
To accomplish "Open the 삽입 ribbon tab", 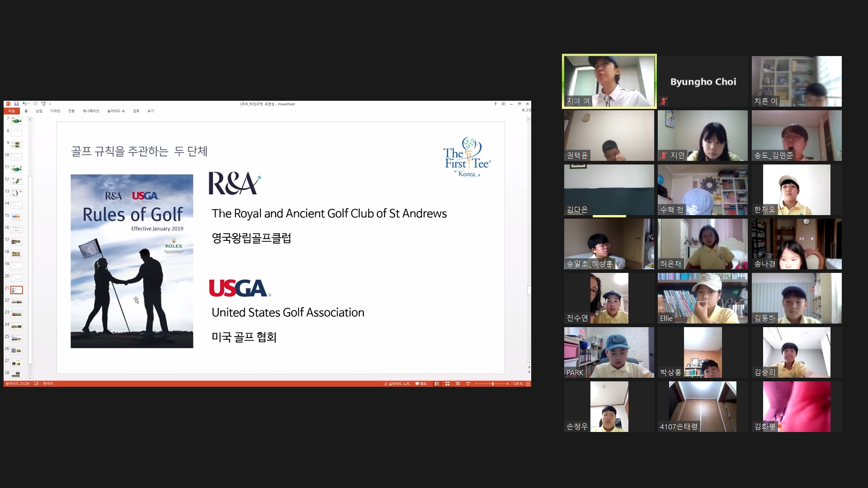I will pyautogui.click(x=39, y=111).
